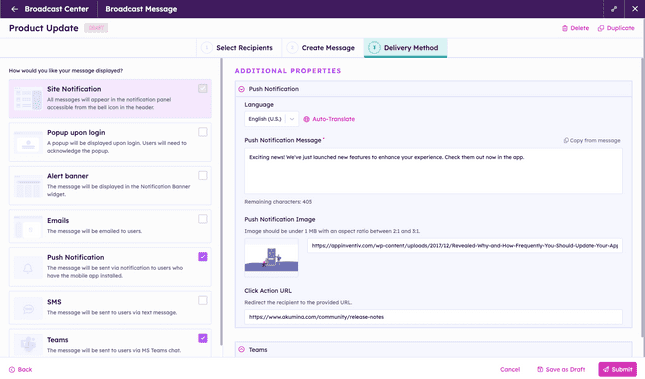Click the Auto-Translate globe icon
645x379 pixels.
click(x=306, y=119)
